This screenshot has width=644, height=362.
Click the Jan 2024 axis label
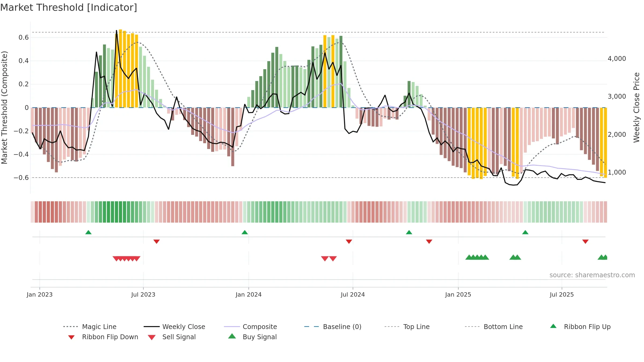248,295
